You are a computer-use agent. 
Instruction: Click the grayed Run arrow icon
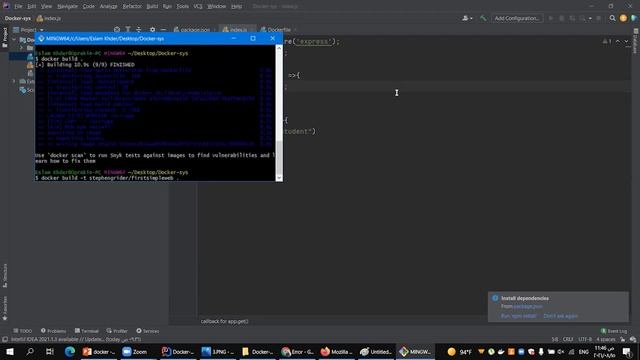[x=551, y=18]
